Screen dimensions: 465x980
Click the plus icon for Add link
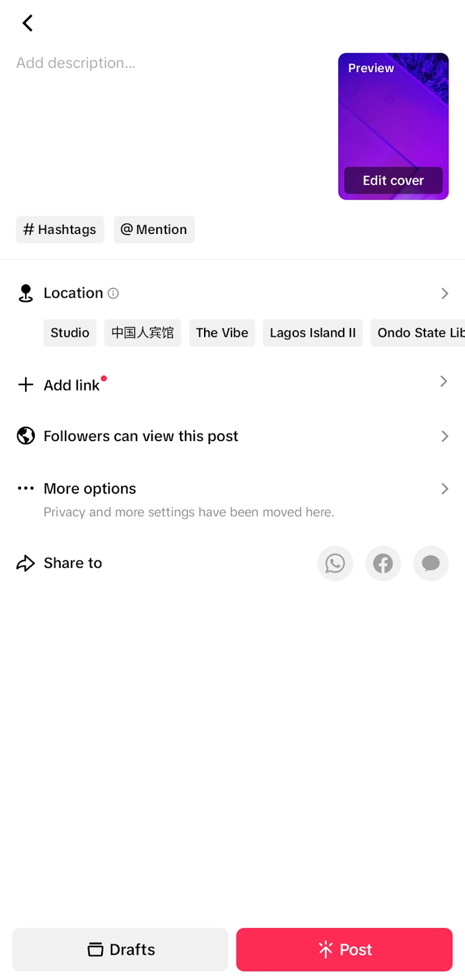coord(26,385)
